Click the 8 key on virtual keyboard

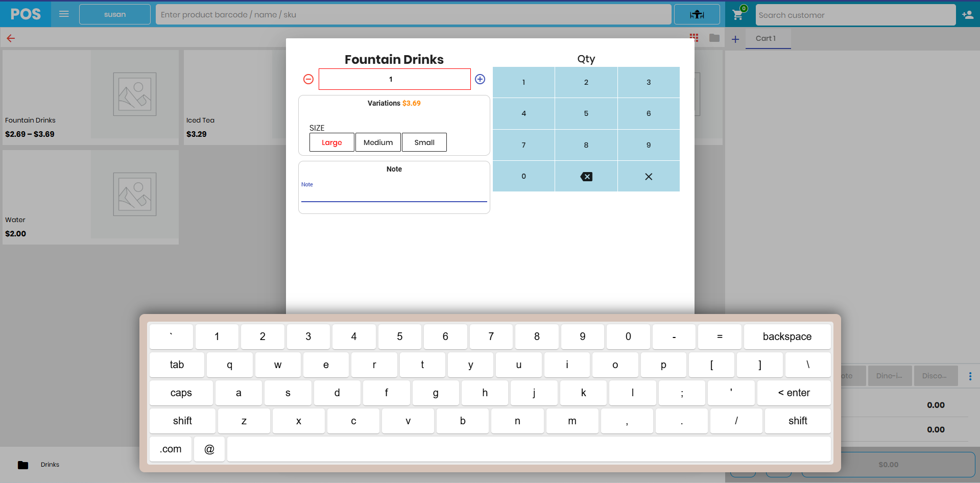click(x=537, y=336)
